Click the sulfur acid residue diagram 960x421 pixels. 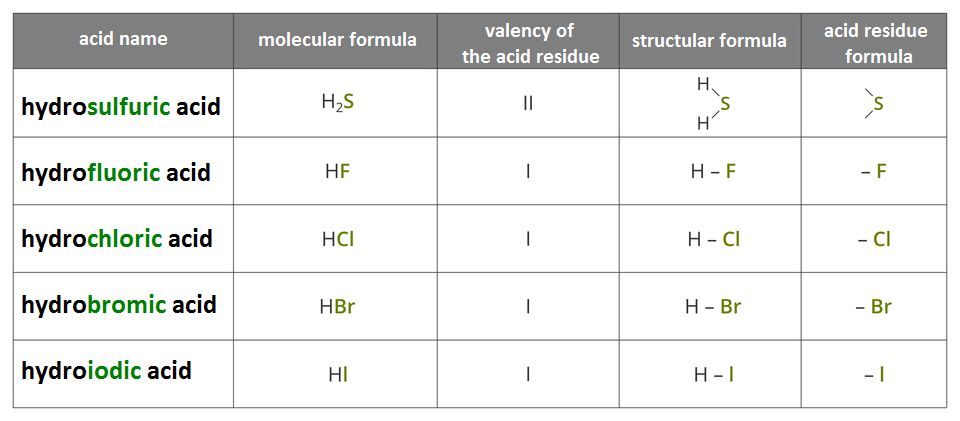874,103
